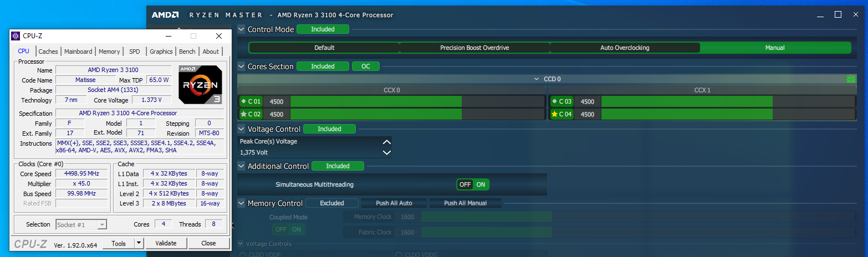The width and height of the screenshot is (868, 257).
Task: Toggle the OC button in Cores Section
Action: click(x=366, y=66)
